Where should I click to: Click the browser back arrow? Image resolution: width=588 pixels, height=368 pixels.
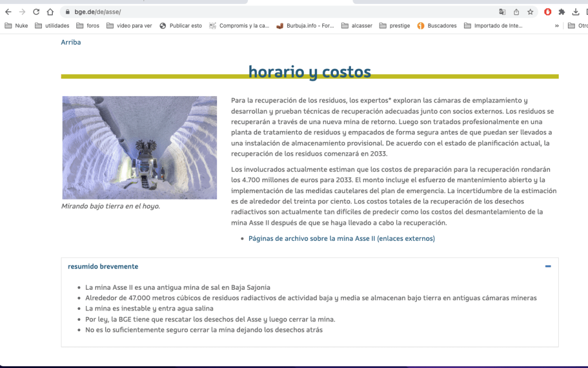click(x=8, y=11)
